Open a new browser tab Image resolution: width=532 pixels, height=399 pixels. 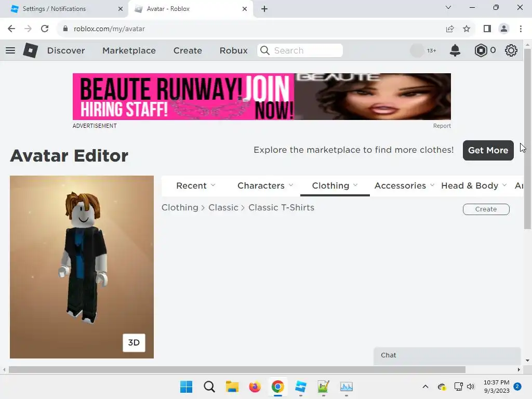click(264, 9)
